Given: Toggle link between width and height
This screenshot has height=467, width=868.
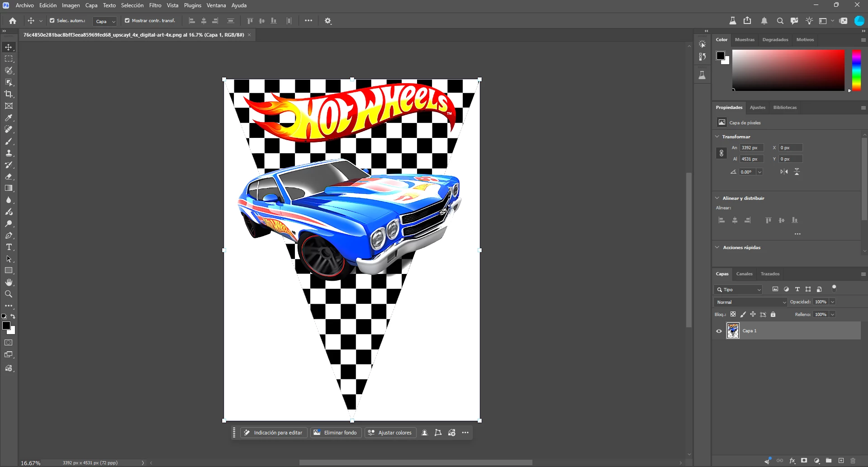Looking at the screenshot, I should pos(721,153).
